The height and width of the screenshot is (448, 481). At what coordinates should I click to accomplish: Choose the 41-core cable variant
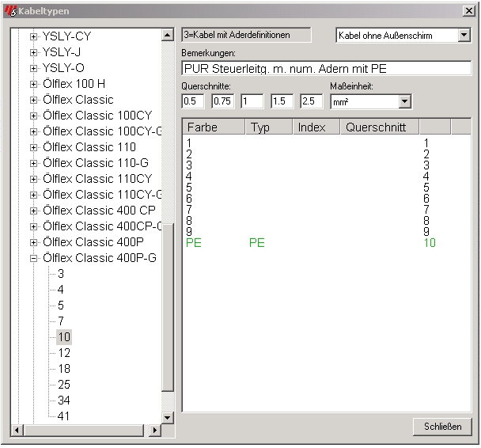[x=63, y=416]
